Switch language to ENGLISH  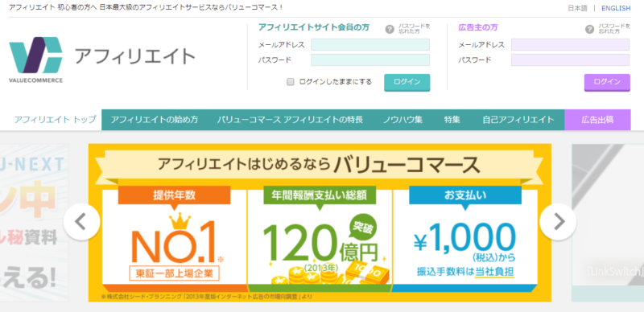(x=616, y=8)
